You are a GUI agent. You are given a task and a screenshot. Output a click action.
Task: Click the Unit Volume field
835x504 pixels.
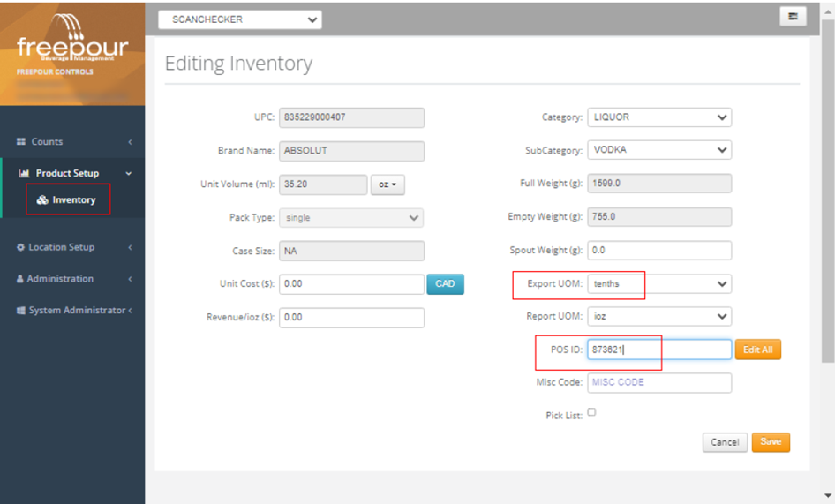[x=323, y=184]
